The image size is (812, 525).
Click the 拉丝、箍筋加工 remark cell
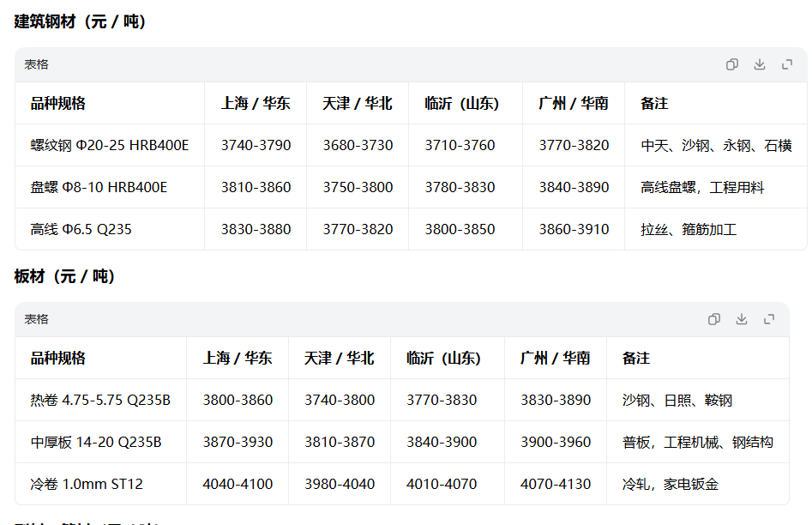[x=689, y=229]
